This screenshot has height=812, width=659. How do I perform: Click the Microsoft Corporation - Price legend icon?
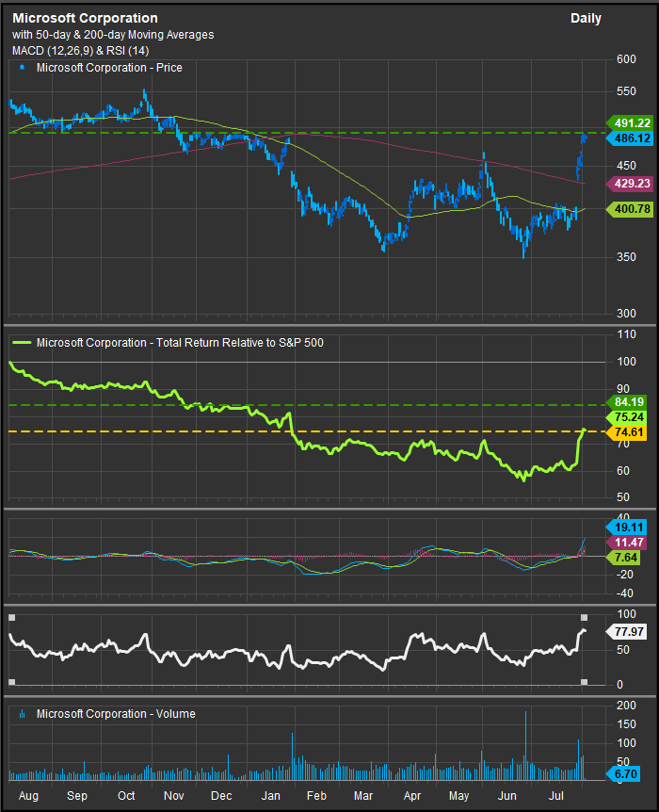(22, 67)
